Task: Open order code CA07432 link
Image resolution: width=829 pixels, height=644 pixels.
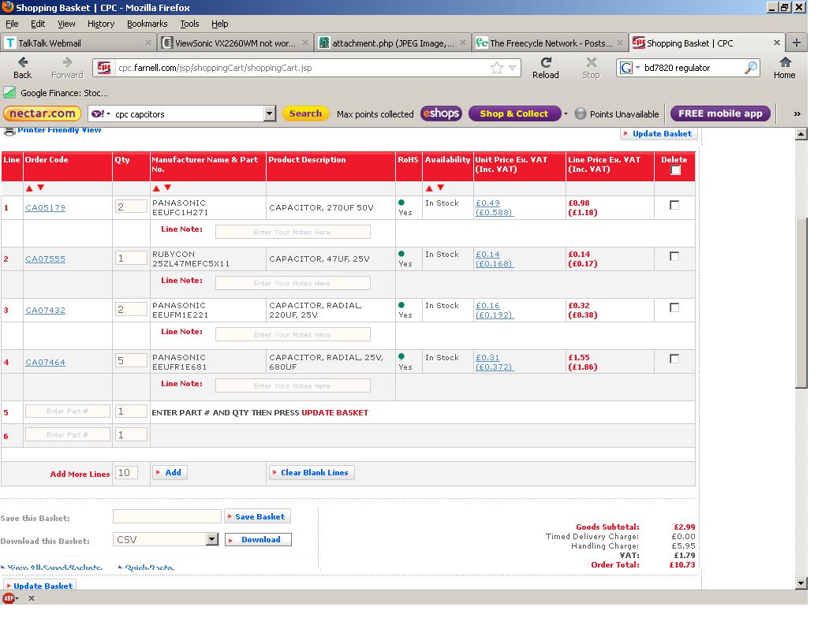Action: point(46,310)
